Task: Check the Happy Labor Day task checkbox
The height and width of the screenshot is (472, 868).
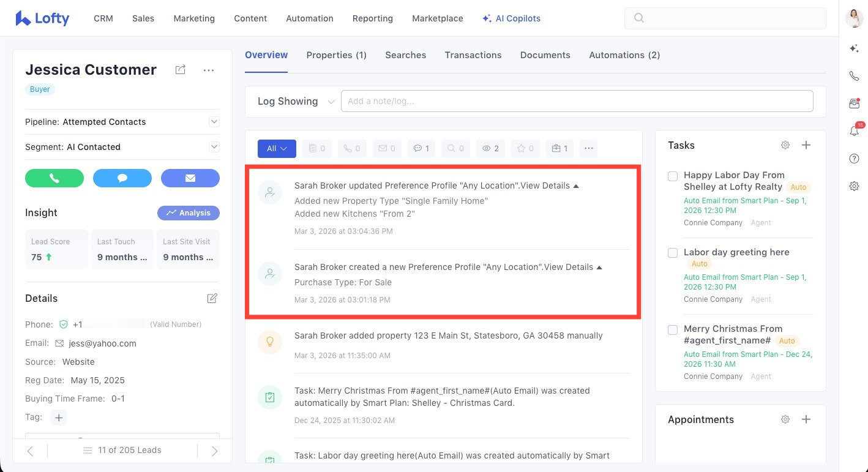Action: pos(673,176)
